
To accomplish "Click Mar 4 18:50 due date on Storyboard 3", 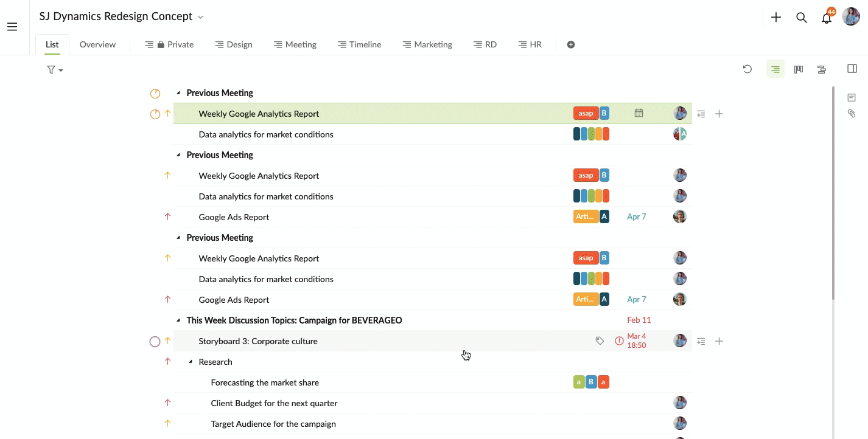I will [637, 341].
